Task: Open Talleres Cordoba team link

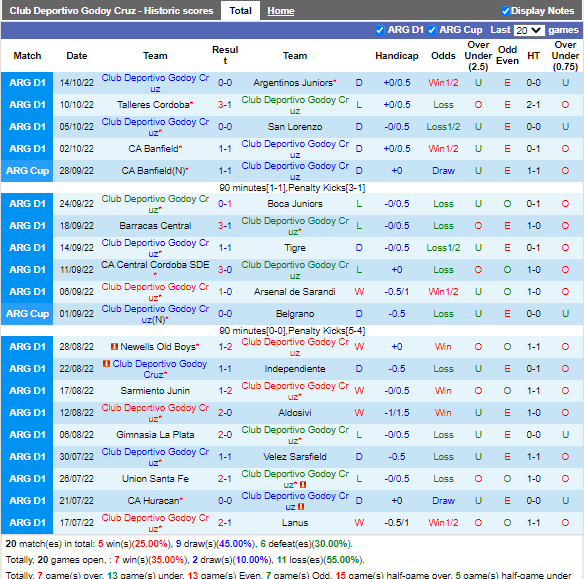Action: [x=153, y=105]
